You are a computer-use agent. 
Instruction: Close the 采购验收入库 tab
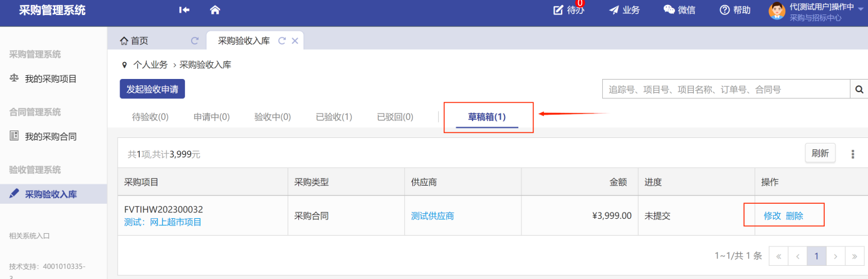coord(295,41)
